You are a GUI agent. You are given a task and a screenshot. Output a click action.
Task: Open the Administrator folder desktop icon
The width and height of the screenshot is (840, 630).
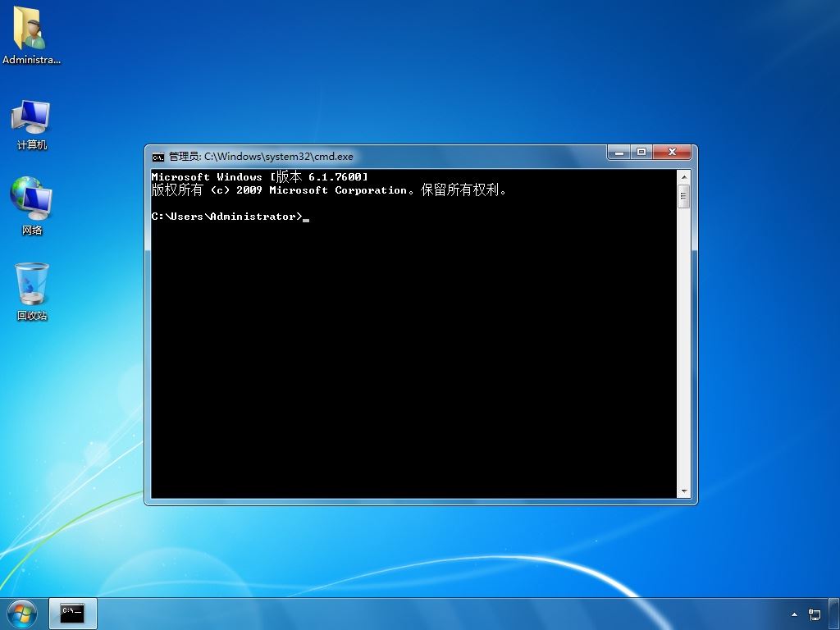[x=31, y=35]
